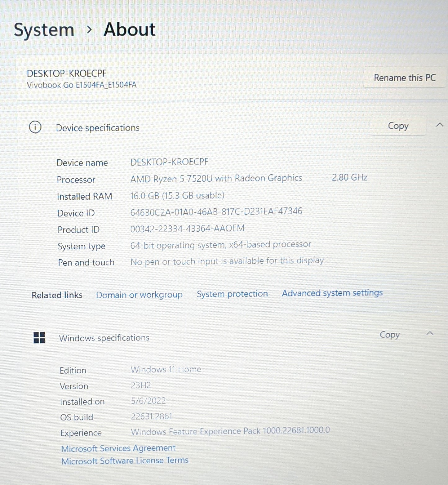Open Domain or workgroup link
The width and height of the screenshot is (448, 485).
[139, 295]
